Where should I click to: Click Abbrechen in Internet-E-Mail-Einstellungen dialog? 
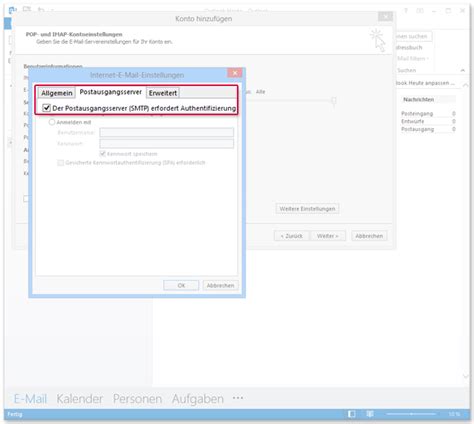[x=220, y=285]
